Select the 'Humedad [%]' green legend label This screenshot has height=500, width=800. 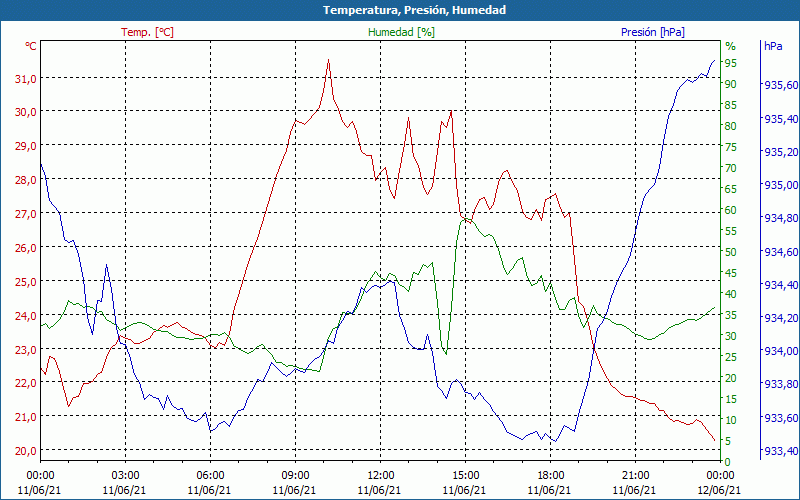coord(401,32)
